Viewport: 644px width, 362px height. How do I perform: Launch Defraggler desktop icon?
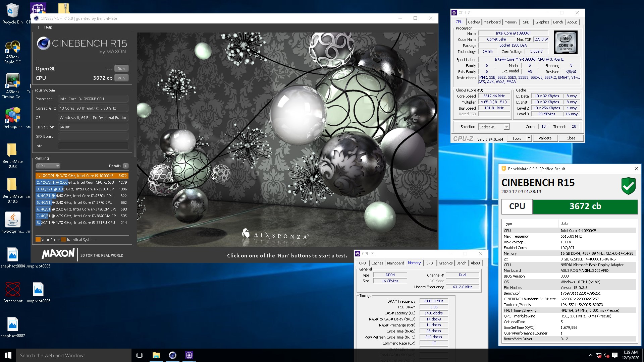[x=12, y=118]
